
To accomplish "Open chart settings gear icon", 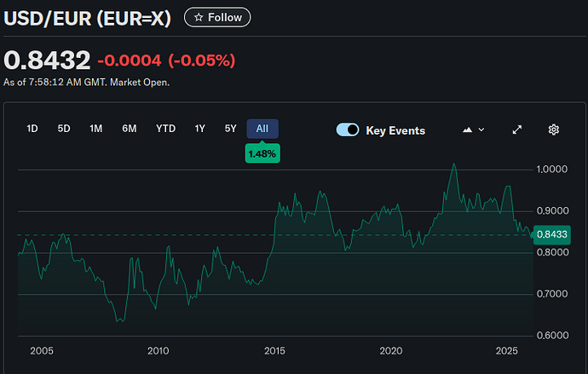I will [553, 129].
